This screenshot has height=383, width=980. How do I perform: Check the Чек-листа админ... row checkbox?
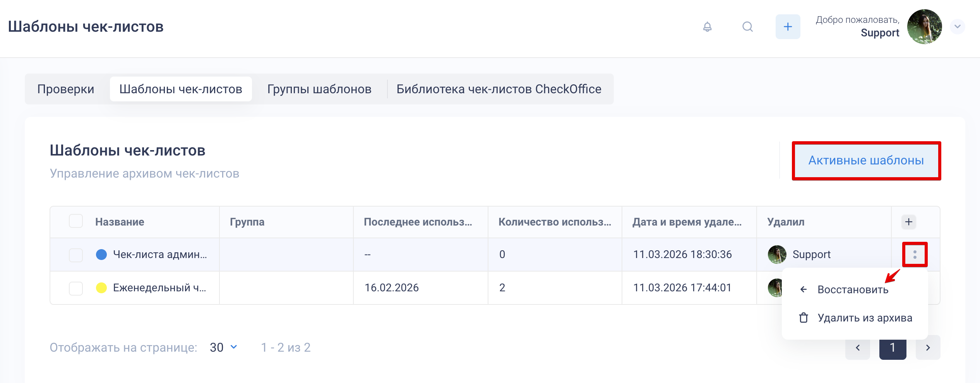click(x=76, y=255)
